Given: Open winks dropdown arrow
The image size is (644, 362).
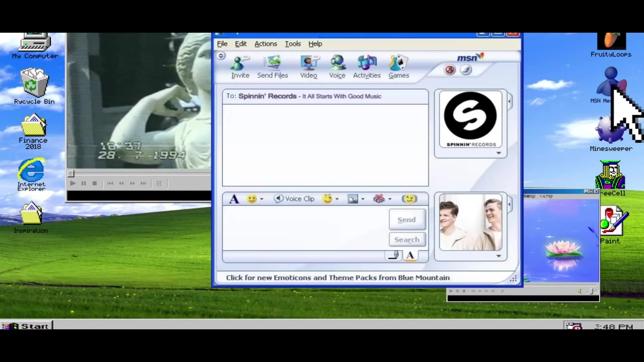Looking at the screenshot, I should pos(337,199).
